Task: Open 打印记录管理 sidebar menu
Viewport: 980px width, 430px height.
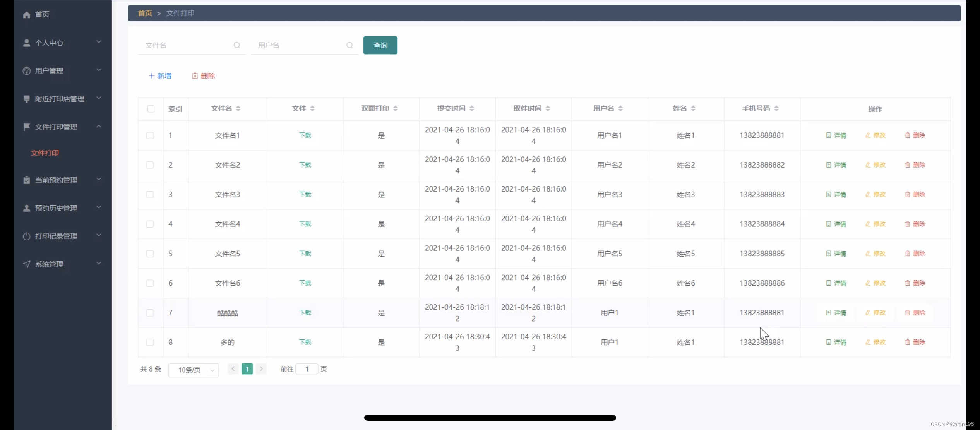Action: coord(63,236)
